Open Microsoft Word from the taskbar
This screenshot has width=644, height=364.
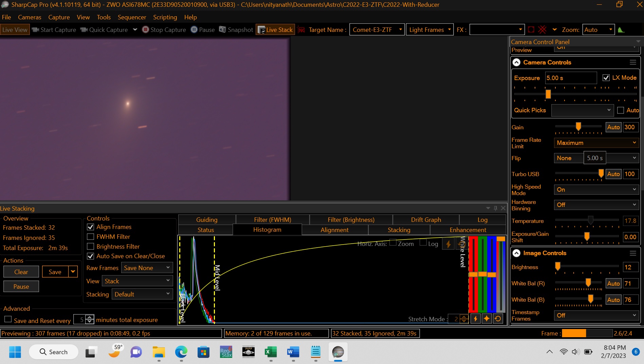point(293,352)
